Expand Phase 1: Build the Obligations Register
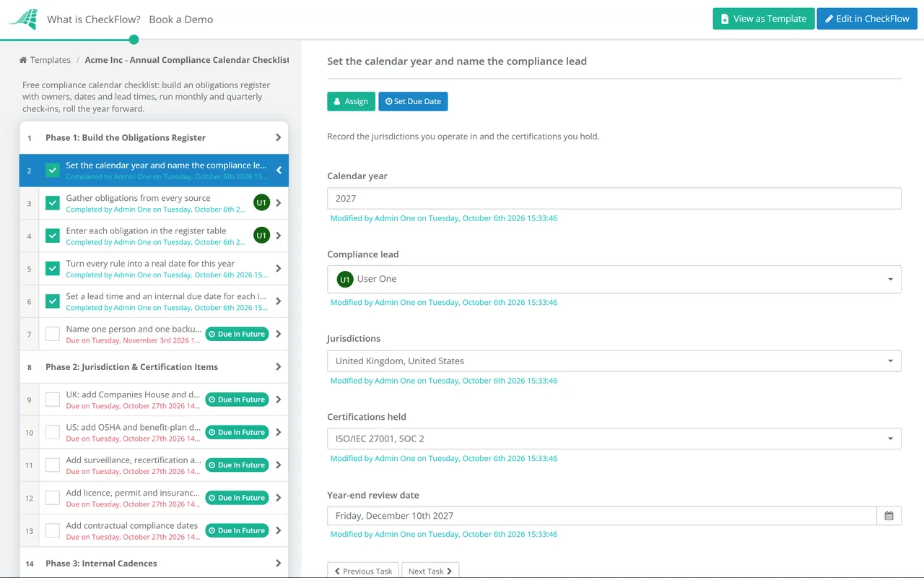924x578 pixels. [154, 137]
